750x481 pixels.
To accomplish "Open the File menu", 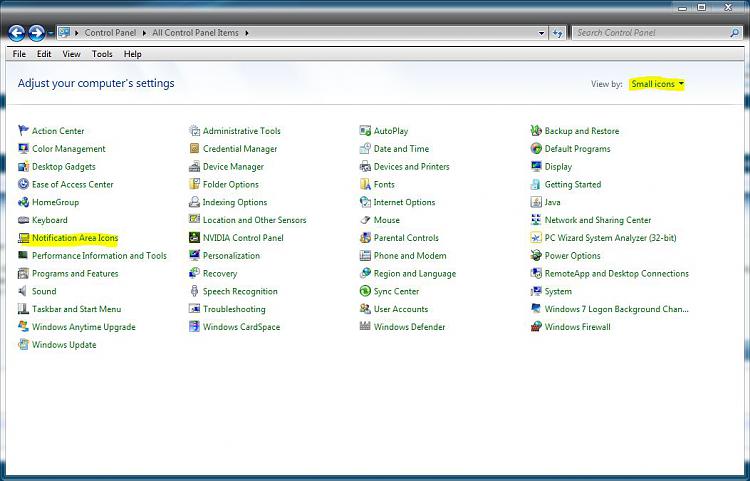I will point(19,54).
